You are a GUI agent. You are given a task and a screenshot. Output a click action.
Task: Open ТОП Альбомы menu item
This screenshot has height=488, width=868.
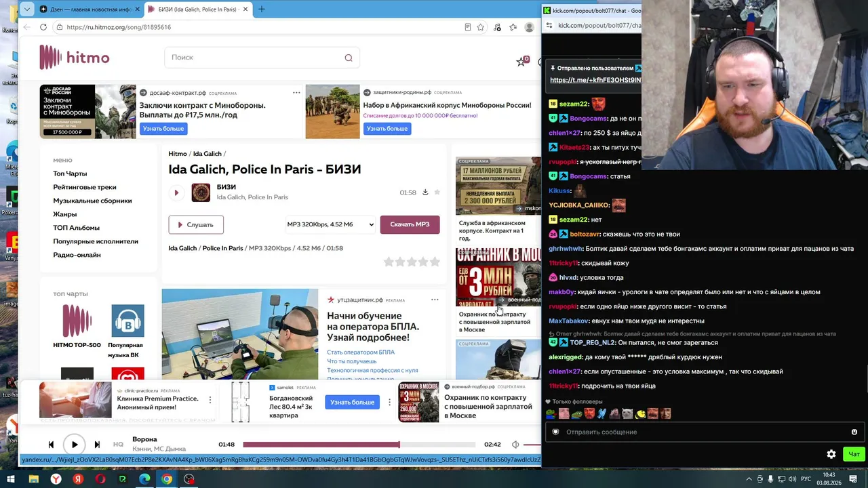(77, 228)
